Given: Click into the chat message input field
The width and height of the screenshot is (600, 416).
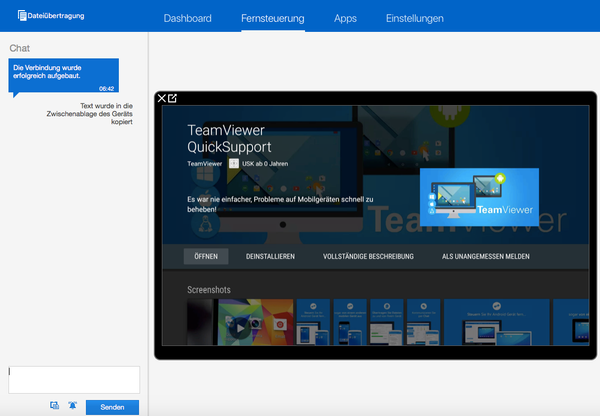Looking at the screenshot, I should (x=74, y=379).
